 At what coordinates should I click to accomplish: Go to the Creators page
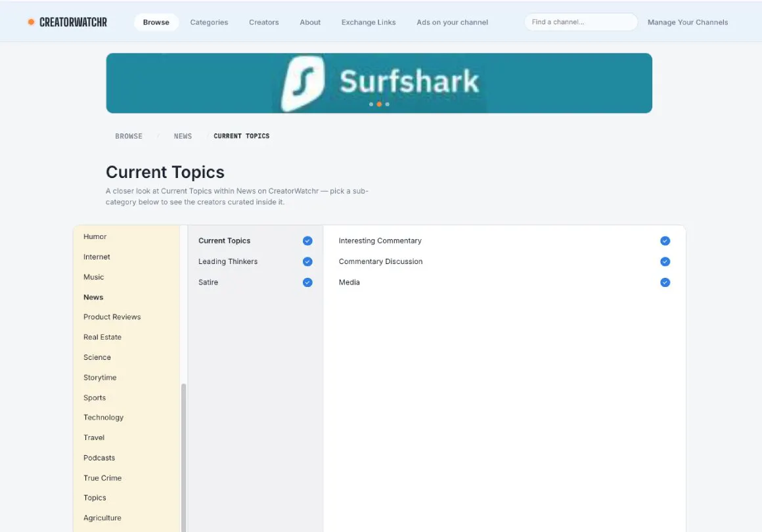click(x=264, y=22)
